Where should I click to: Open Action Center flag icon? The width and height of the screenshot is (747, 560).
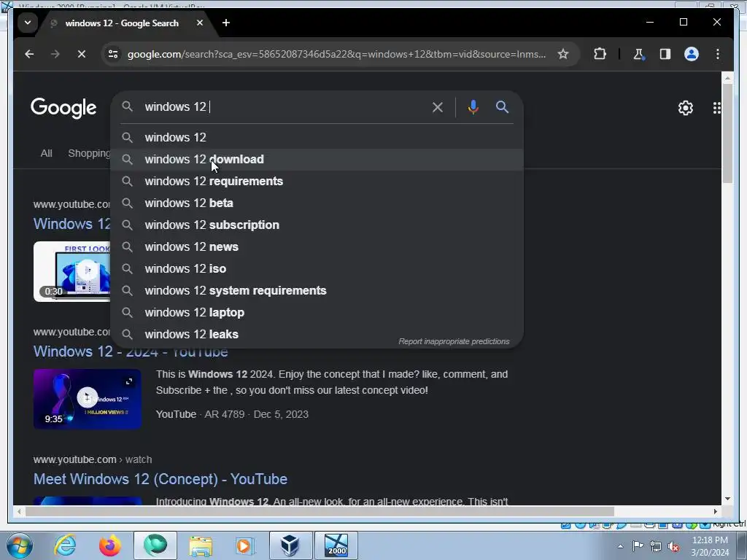638,546
